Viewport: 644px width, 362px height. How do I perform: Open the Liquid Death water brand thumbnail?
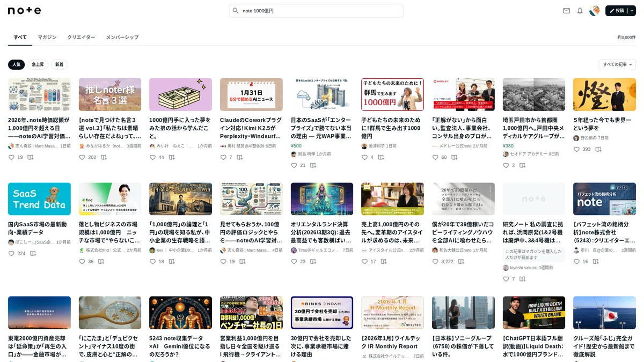[534, 313]
